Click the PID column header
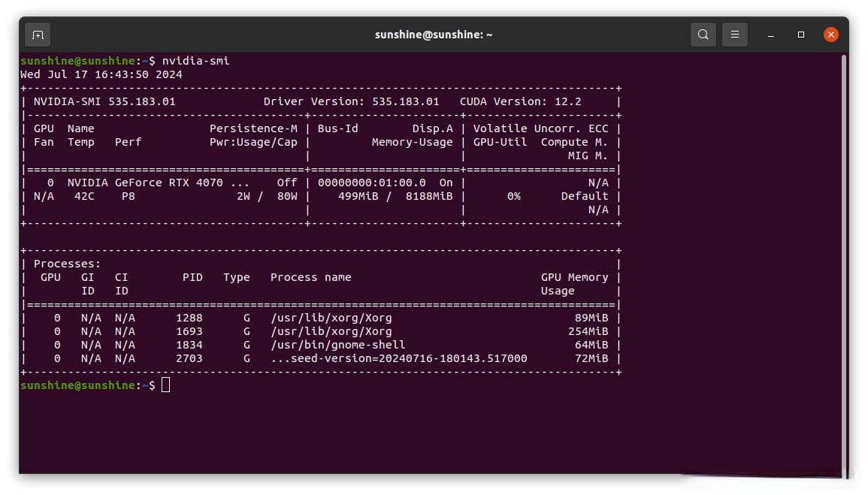868x495 pixels. (x=192, y=277)
